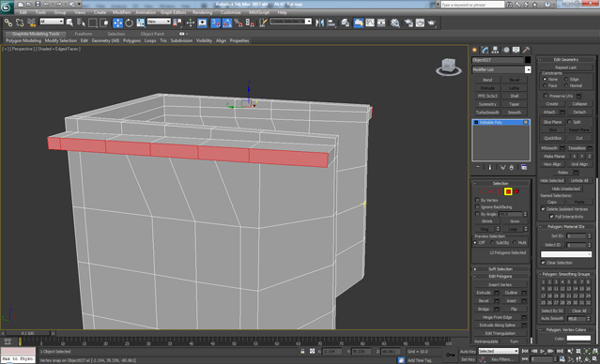
Task: Click the 3ds Max application logo button
Action: pyautogui.click(x=7, y=8)
